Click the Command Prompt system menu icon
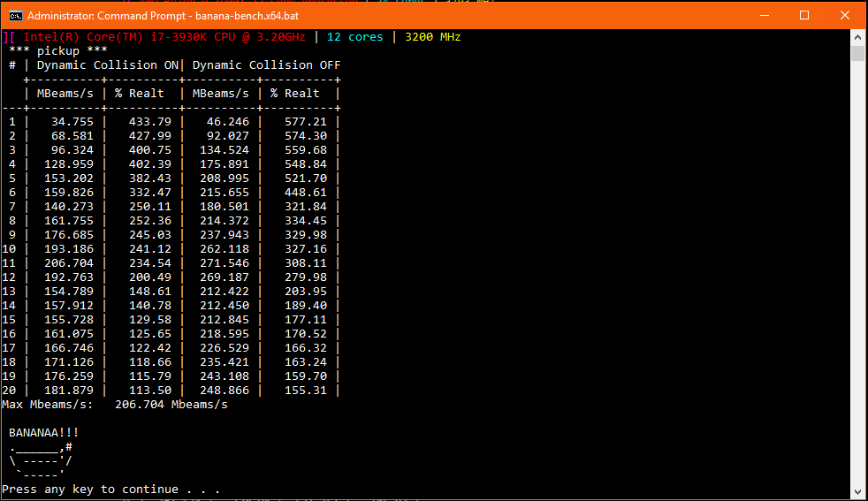This screenshot has width=868, height=501. coord(16,16)
